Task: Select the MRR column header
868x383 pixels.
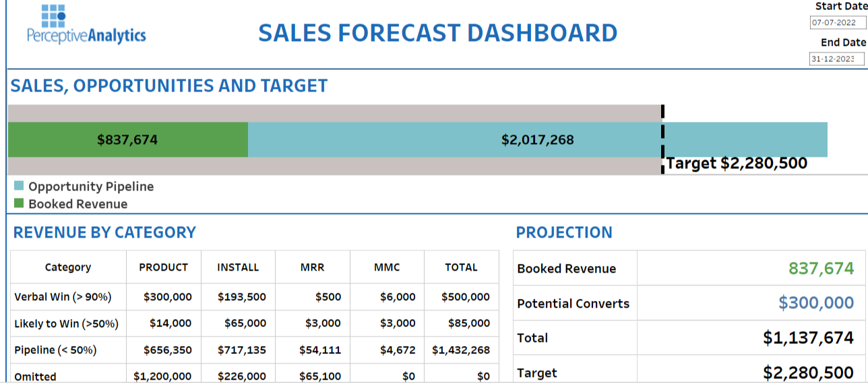Action: (x=312, y=267)
